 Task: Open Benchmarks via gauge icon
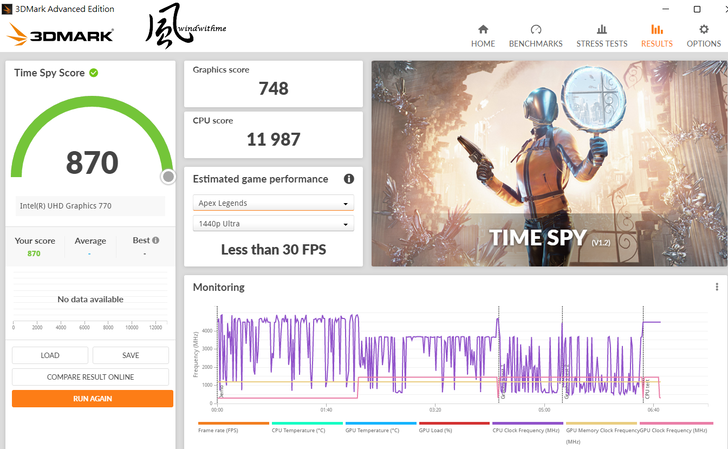536,29
